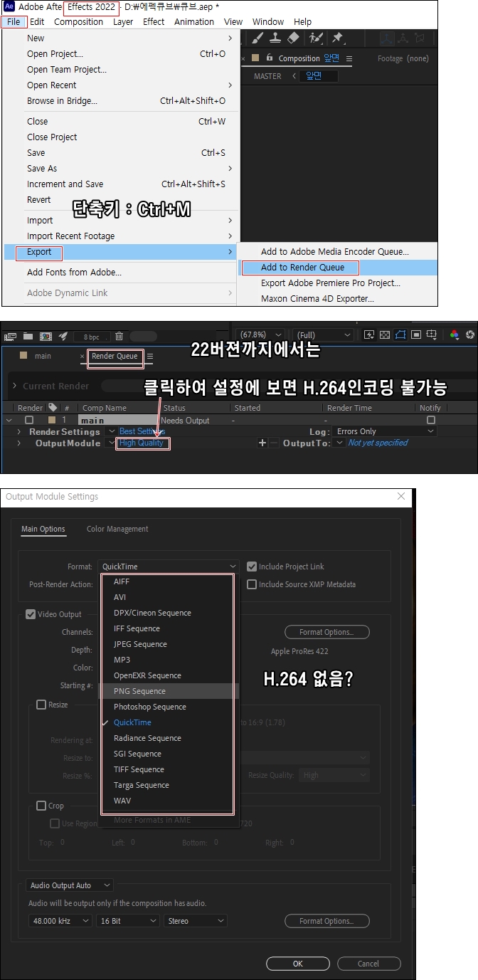Open viewer magnification dropdown (67.8%)
The image size is (478, 980).
260,334
